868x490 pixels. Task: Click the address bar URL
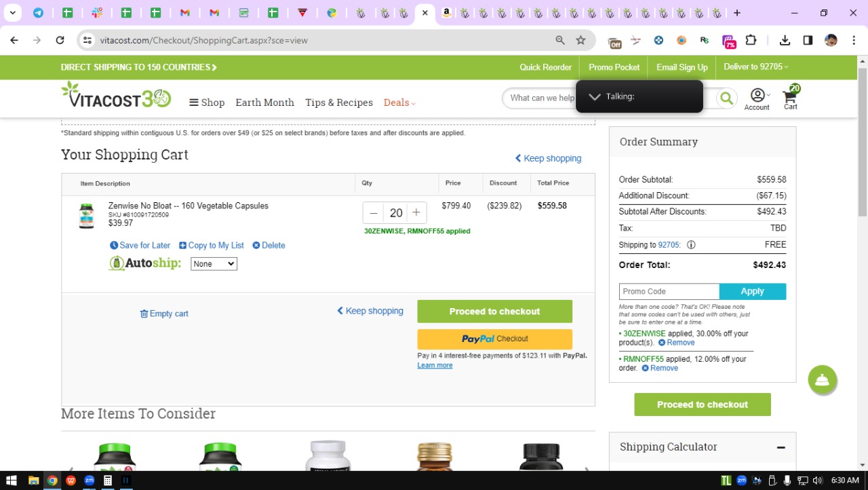204,40
